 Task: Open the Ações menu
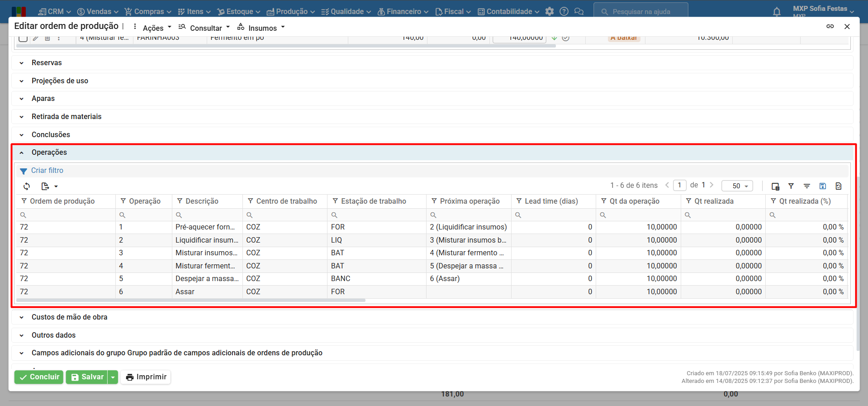pyautogui.click(x=157, y=28)
